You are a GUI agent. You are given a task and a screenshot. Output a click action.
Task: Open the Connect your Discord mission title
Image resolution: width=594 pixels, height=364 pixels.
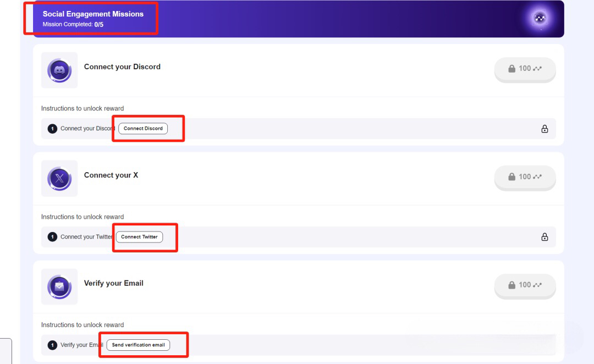(x=122, y=67)
